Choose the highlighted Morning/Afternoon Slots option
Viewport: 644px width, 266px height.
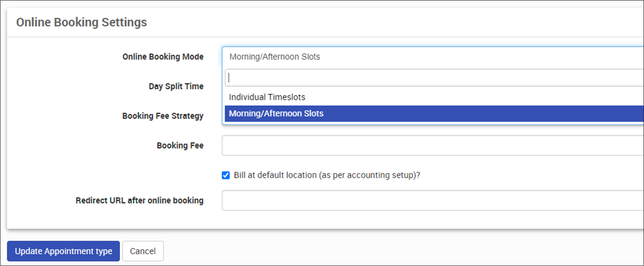[276, 114]
